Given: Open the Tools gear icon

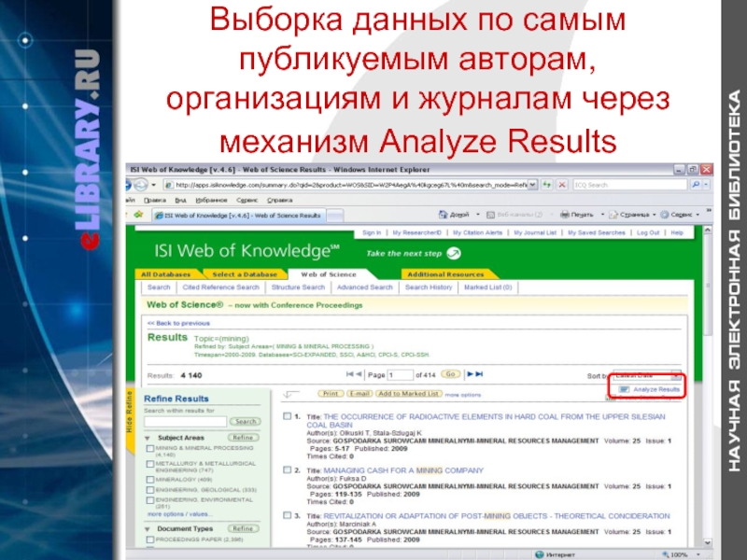Looking at the screenshot, I should click(665, 215).
